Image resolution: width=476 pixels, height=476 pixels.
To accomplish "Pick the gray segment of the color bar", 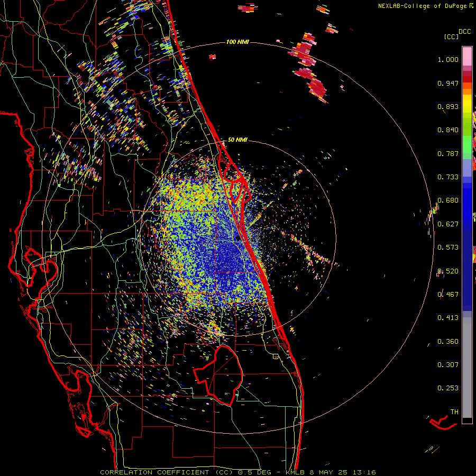I will [x=467, y=368].
